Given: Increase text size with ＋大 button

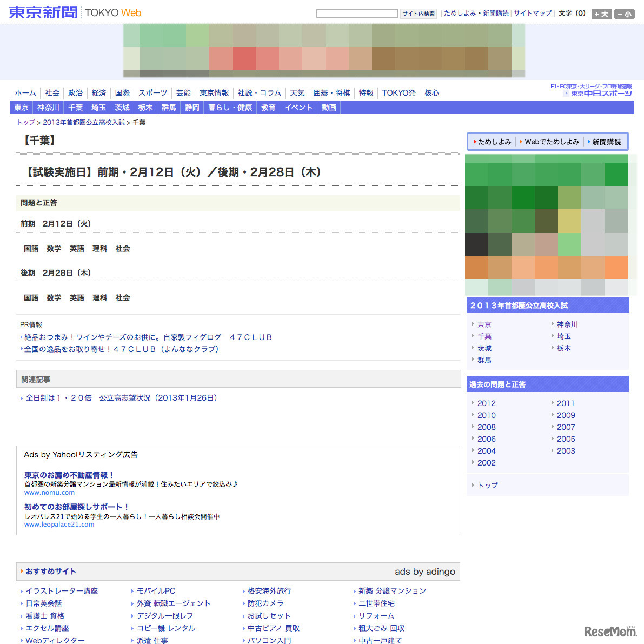Looking at the screenshot, I should [x=602, y=14].
